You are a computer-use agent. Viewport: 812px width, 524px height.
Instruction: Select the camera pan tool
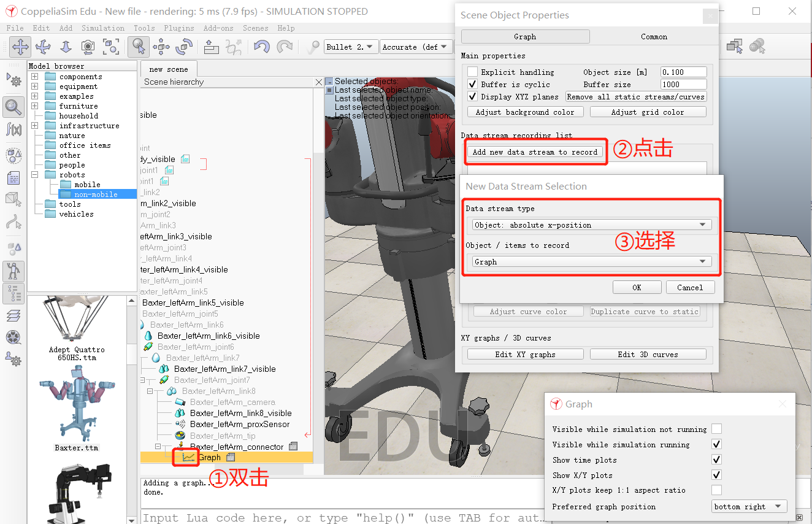(20, 47)
